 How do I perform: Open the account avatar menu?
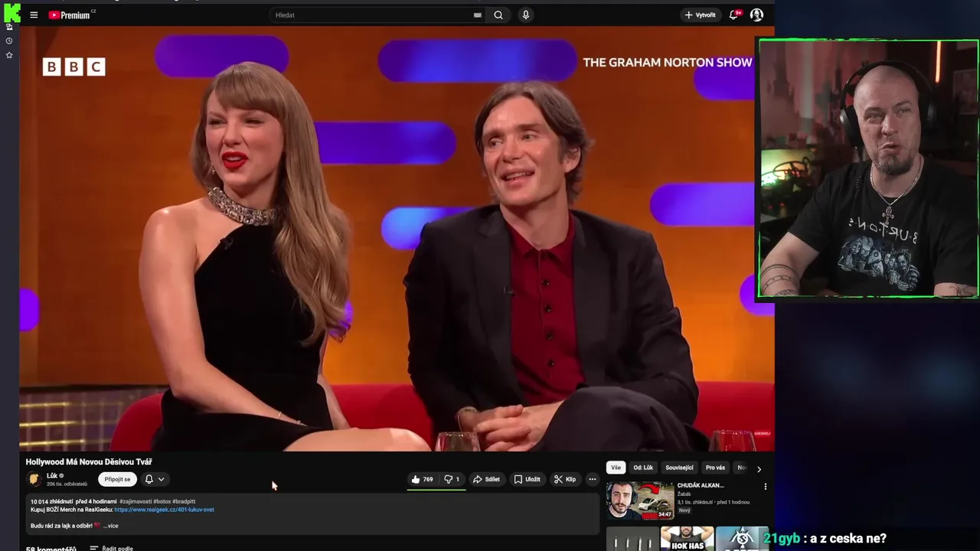click(x=756, y=15)
